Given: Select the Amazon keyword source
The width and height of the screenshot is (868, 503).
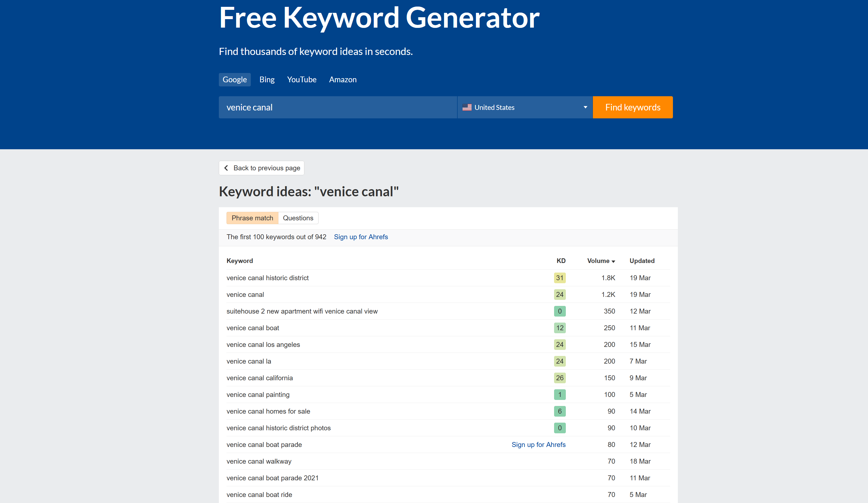Looking at the screenshot, I should [x=343, y=79].
